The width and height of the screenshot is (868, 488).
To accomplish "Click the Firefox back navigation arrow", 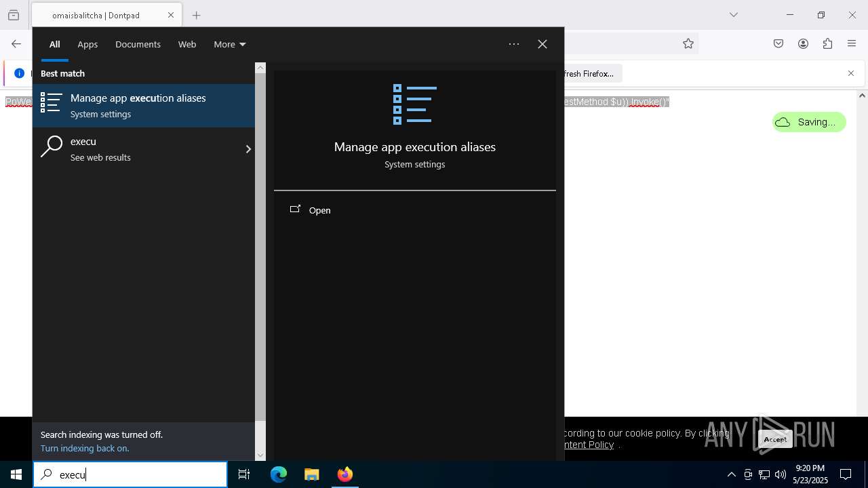I will click(x=16, y=44).
